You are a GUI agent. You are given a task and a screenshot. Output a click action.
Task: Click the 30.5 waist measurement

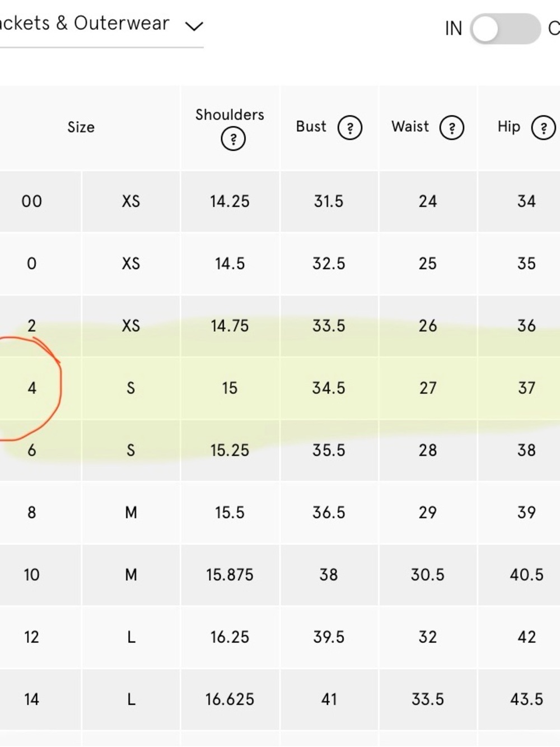point(428,574)
